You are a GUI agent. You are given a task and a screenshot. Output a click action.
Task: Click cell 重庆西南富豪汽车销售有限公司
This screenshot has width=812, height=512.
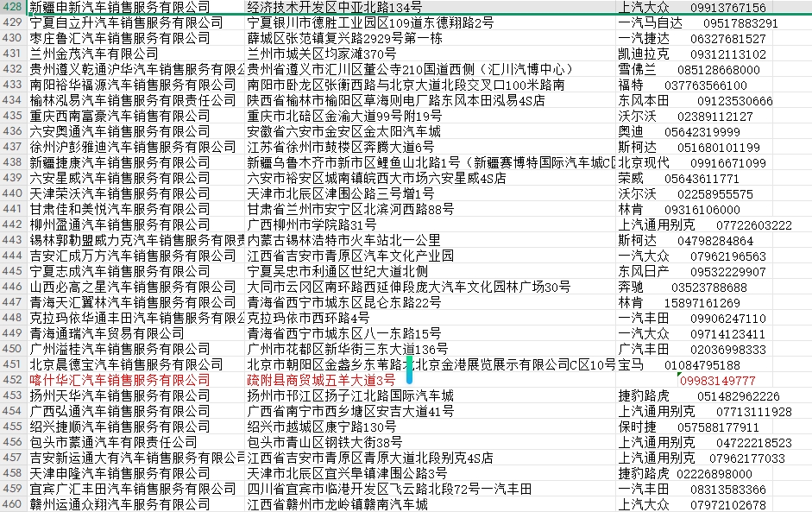(120, 116)
